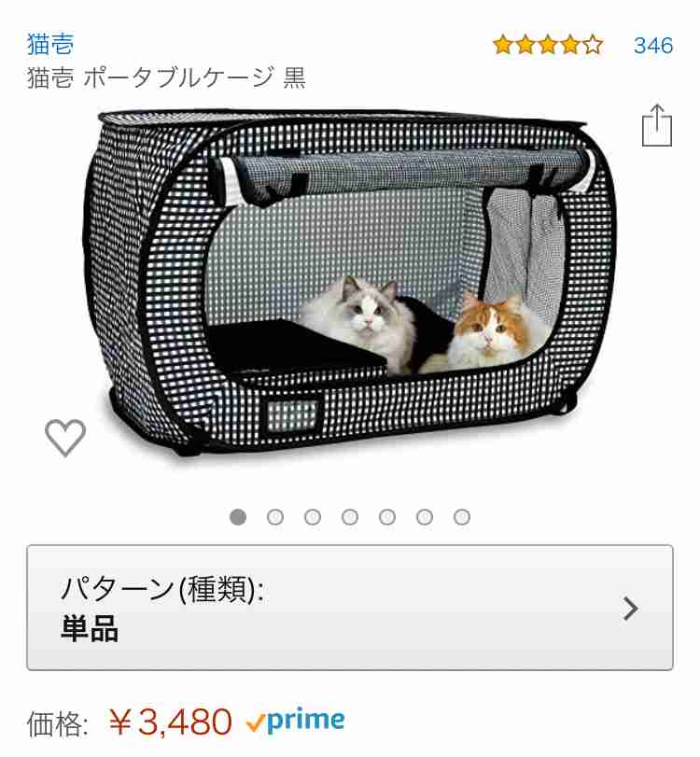Screen dimensions: 700x757
Task: Show the last product image via dot
Action: click(x=461, y=517)
